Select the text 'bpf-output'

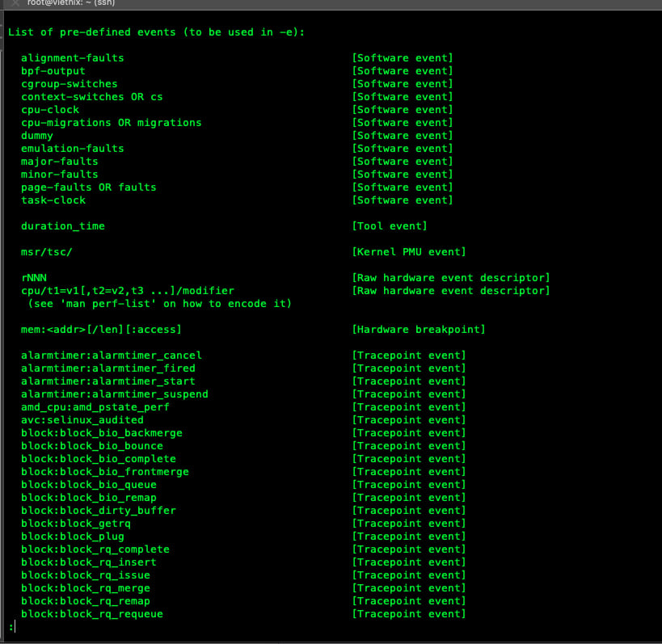pyautogui.click(x=53, y=71)
